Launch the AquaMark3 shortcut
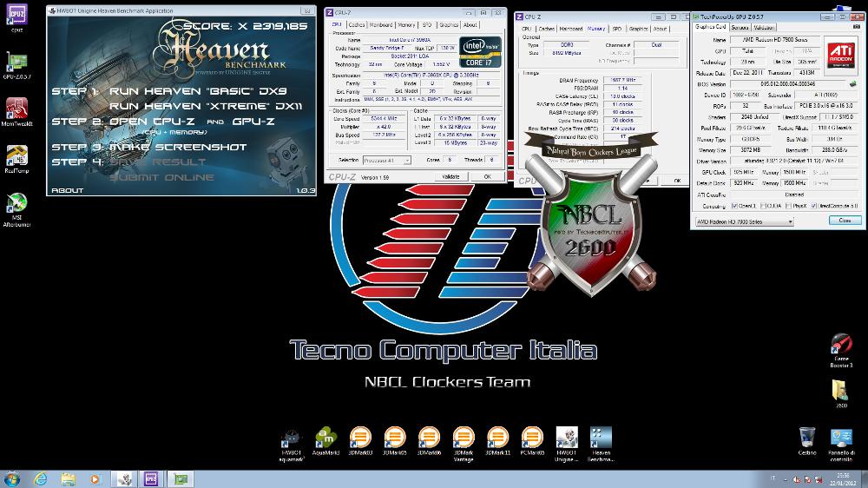This screenshot has height=488, width=868. point(326,441)
